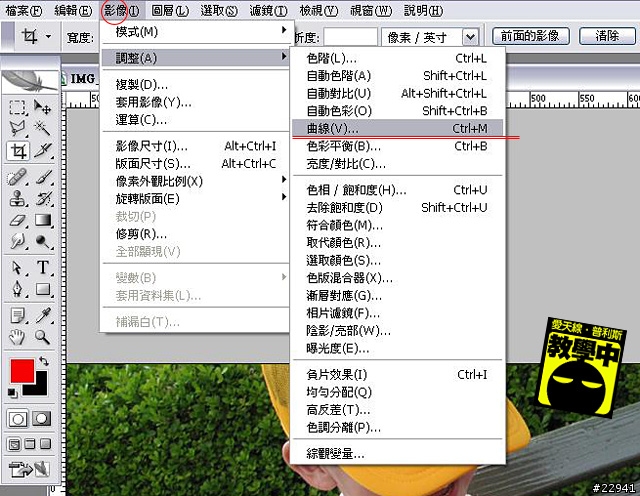This screenshot has height=496, width=640.
Task: Expand the 調整(A) submenu
Action: coord(195,58)
